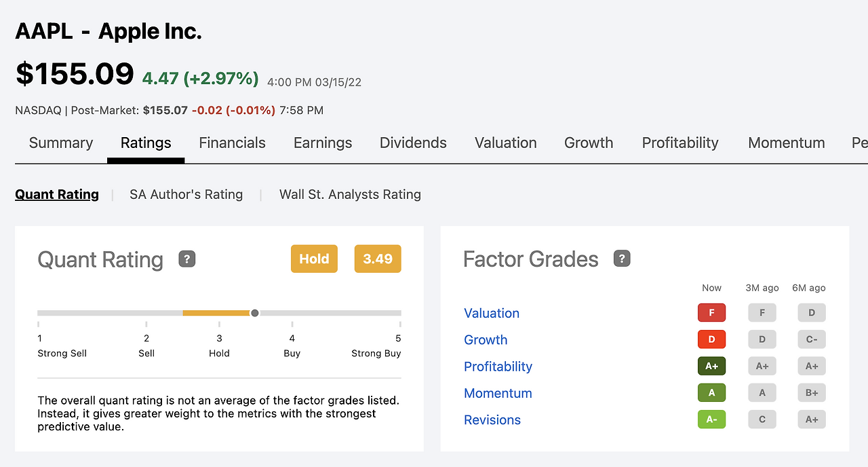Open the Profitability factor grade link
The image size is (868, 467).
click(x=498, y=367)
